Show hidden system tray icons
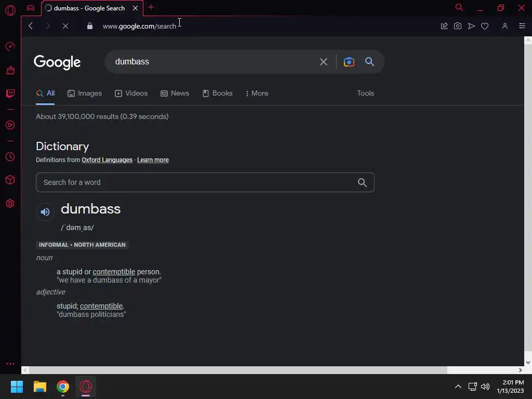Viewport: 532px width, 399px height. 458,387
